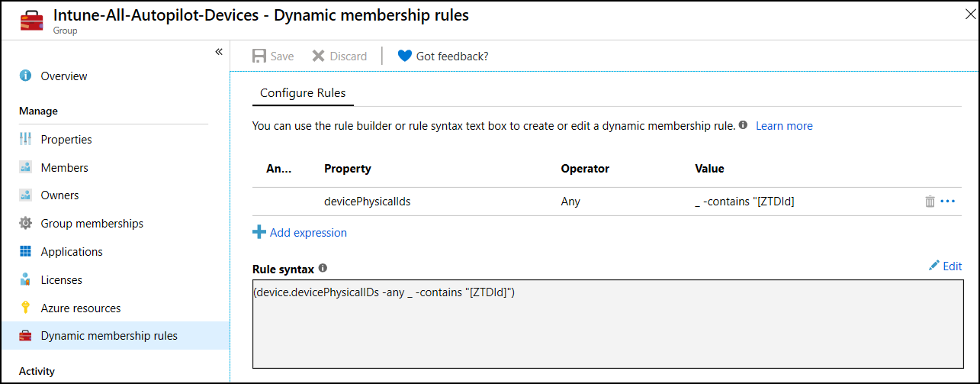980x384 pixels.
Task: Click the Azure resources key icon
Action: [x=25, y=308]
